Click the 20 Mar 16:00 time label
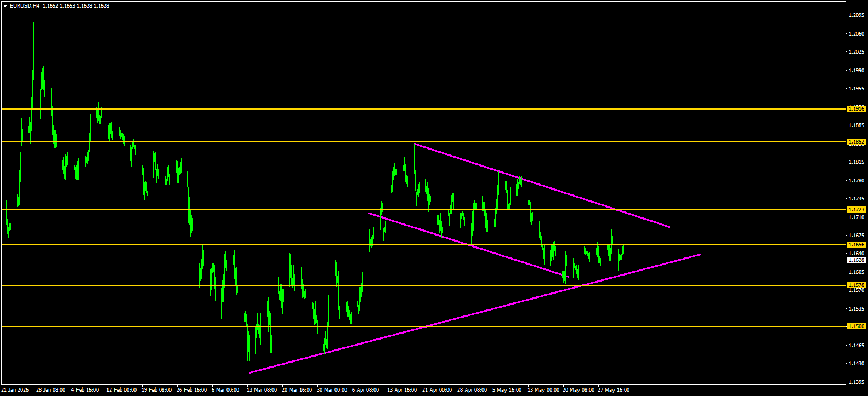Viewport: 868px width, 396px height. click(x=297, y=390)
